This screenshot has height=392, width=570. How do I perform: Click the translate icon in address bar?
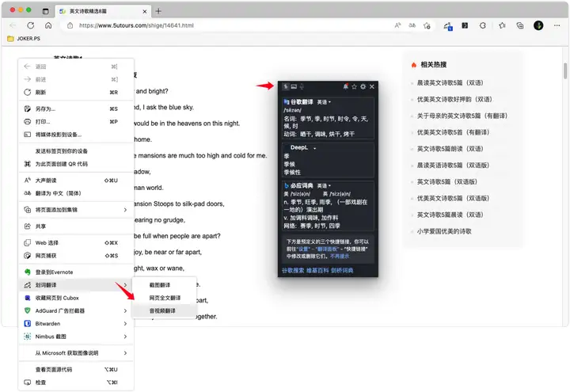pos(412,25)
